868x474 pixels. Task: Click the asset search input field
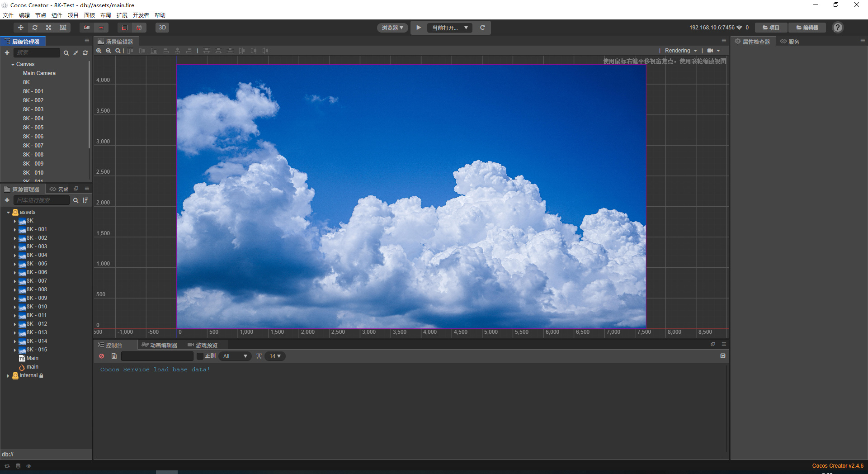(x=42, y=200)
